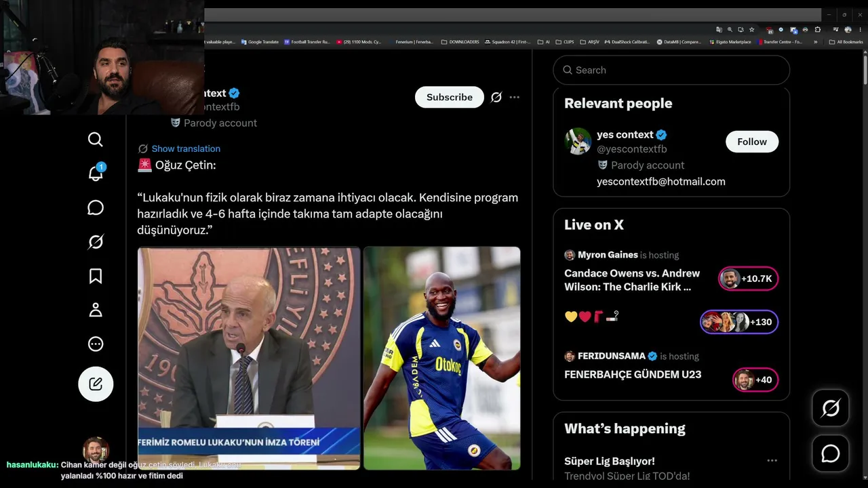Click Grok explain icon beside Subscribe button
868x488 pixels.
[496, 97]
